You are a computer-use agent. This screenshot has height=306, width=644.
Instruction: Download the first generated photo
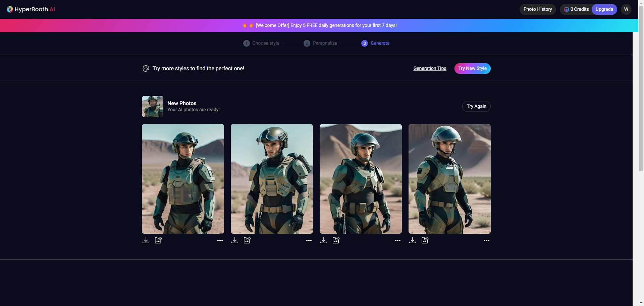pyautogui.click(x=146, y=240)
